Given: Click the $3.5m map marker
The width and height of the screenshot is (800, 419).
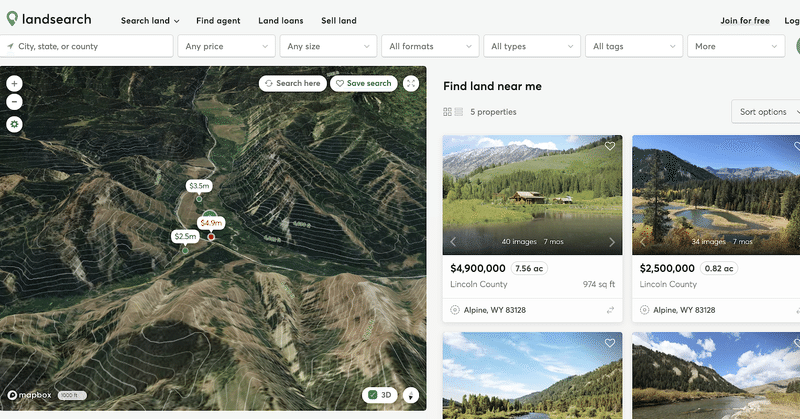Looking at the screenshot, I should coord(199,186).
